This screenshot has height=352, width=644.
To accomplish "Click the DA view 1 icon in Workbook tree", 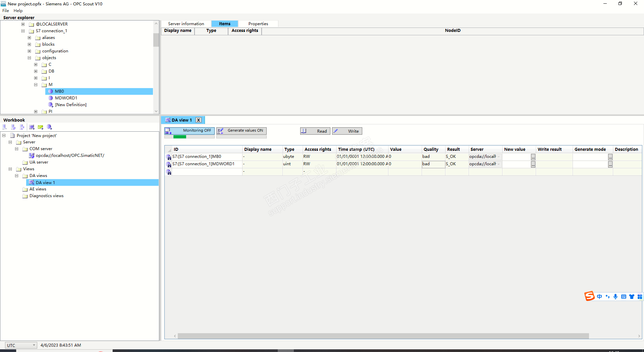I will pyautogui.click(x=32, y=182).
